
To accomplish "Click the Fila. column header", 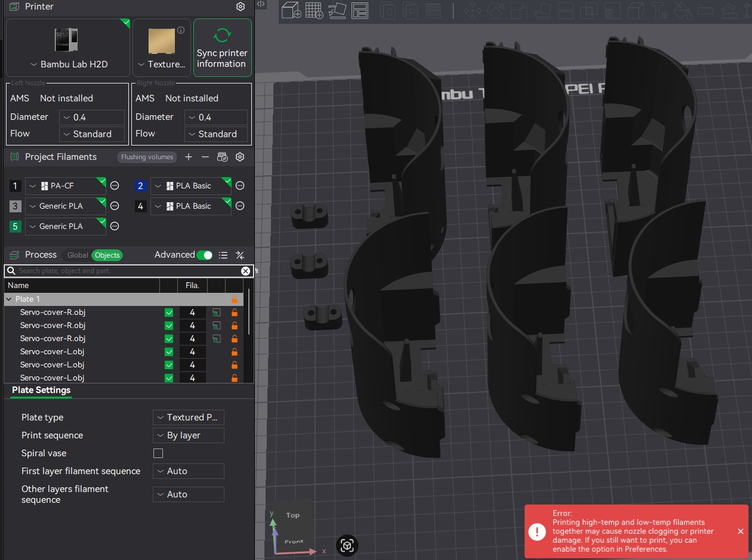I will [x=192, y=286].
